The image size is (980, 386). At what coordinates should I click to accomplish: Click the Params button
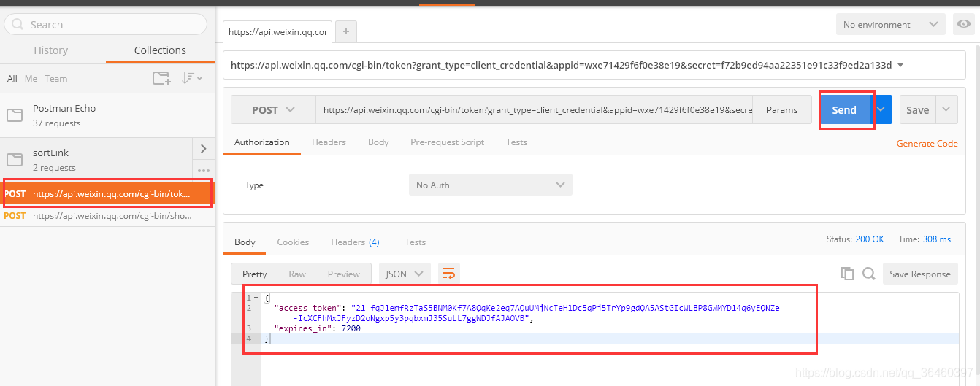[x=782, y=110]
